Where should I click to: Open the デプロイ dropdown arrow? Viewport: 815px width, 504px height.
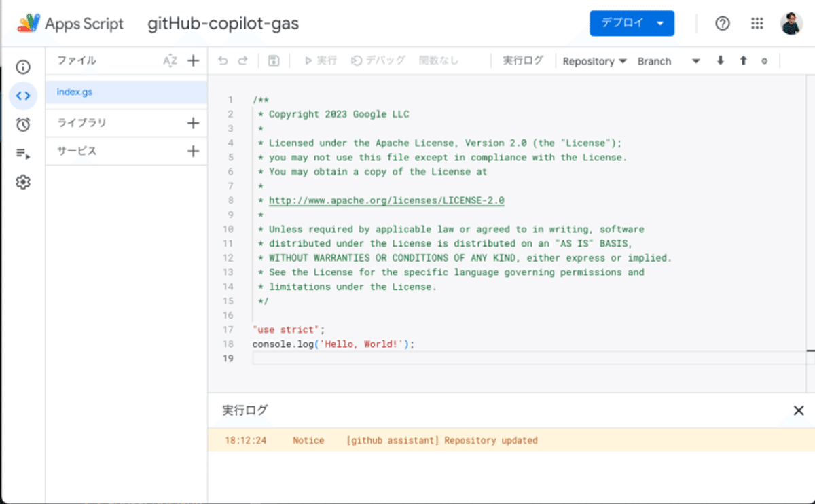[x=659, y=22]
